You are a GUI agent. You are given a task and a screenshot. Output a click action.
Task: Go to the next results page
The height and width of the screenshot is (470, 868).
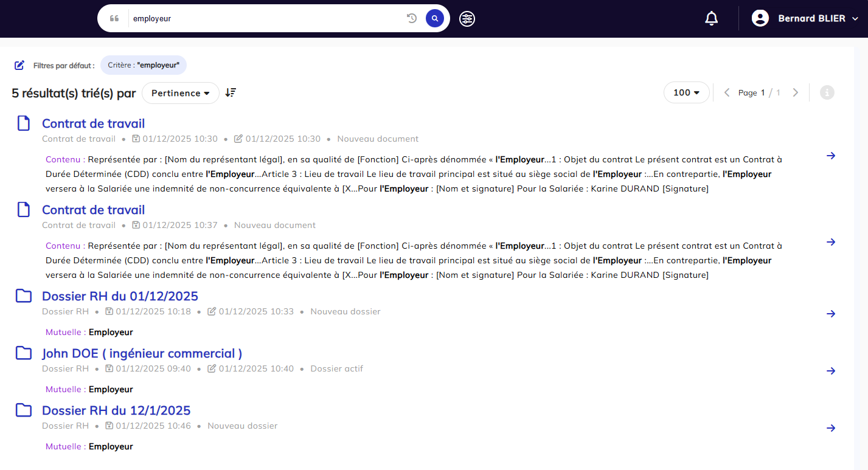click(795, 92)
